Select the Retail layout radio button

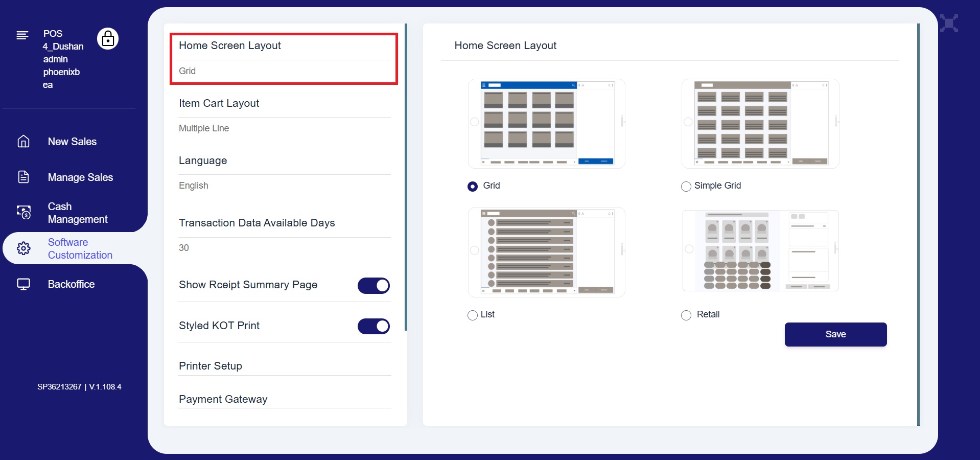[x=686, y=315]
